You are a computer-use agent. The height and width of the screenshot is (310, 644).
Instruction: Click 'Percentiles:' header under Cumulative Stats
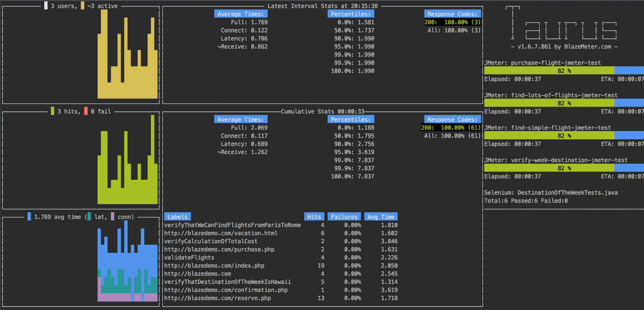[x=351, y=119]
